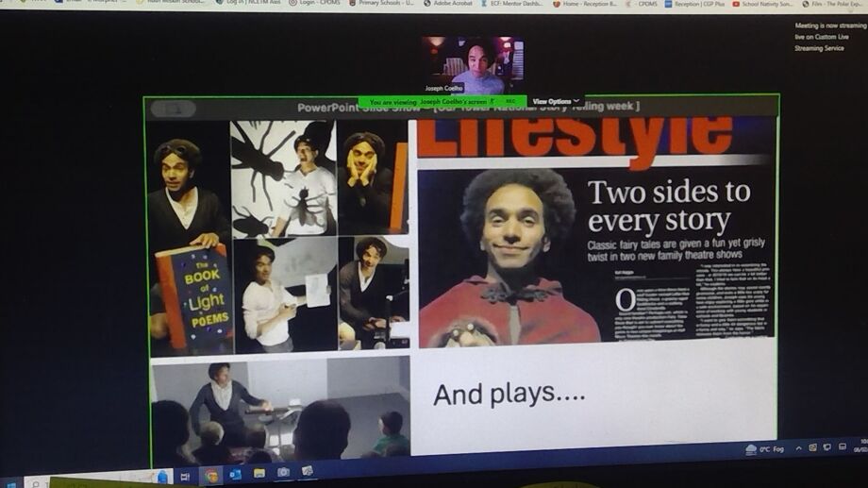Open Google Chrome from the taskbar
The image size is (868, 488).
coord(211,475)
